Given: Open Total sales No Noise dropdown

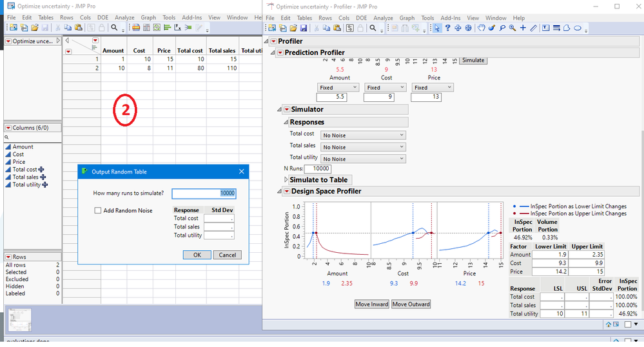Looking at the screenshot, I should tap(363, 147).
